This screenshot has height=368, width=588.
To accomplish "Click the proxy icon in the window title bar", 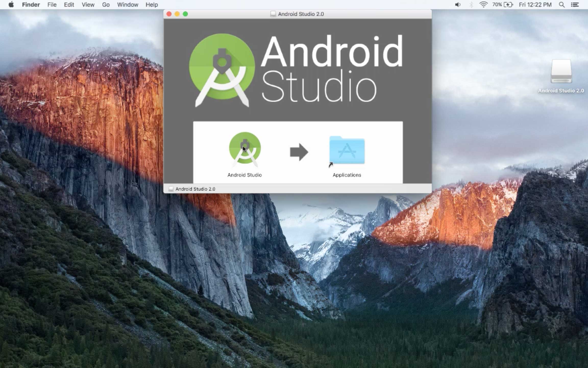I will [273, 14].
